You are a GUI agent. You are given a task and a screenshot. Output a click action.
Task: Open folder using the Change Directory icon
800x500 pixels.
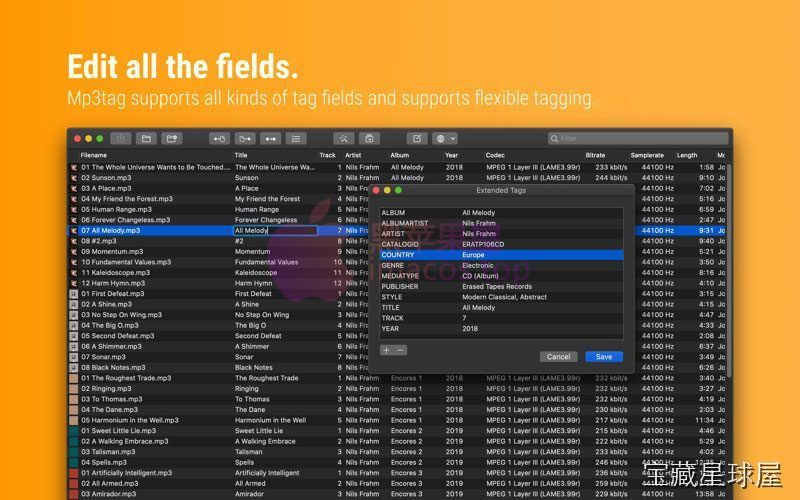[x=146, y=138]
